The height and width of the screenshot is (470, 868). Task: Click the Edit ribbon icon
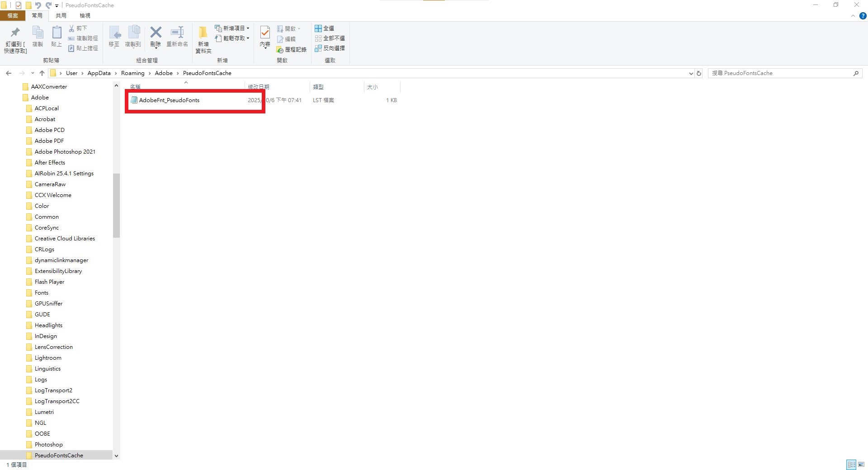[280, 39]
